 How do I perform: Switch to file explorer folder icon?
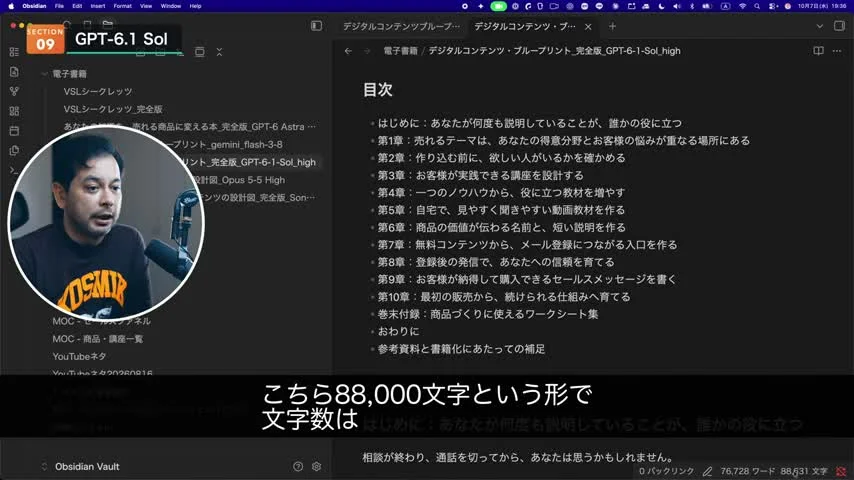[108, 24]
